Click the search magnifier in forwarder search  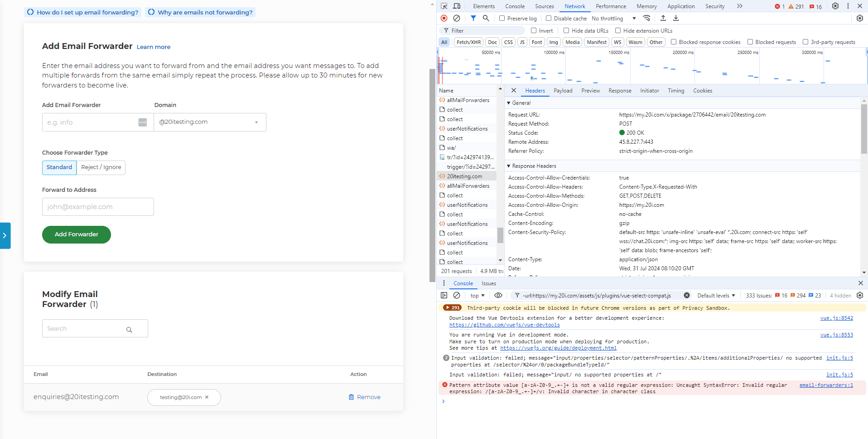pyautogui.click(x=129, y=330)
